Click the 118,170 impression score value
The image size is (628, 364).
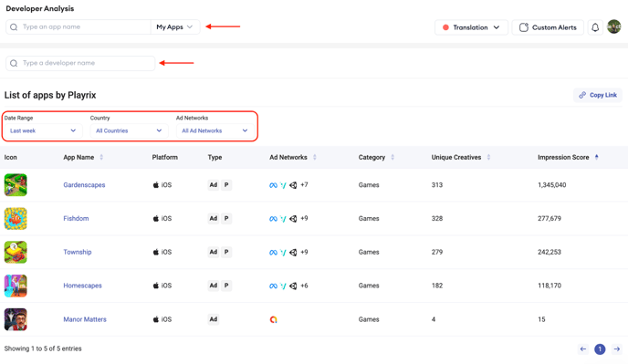pyautogui.click(x=549, y=286)
